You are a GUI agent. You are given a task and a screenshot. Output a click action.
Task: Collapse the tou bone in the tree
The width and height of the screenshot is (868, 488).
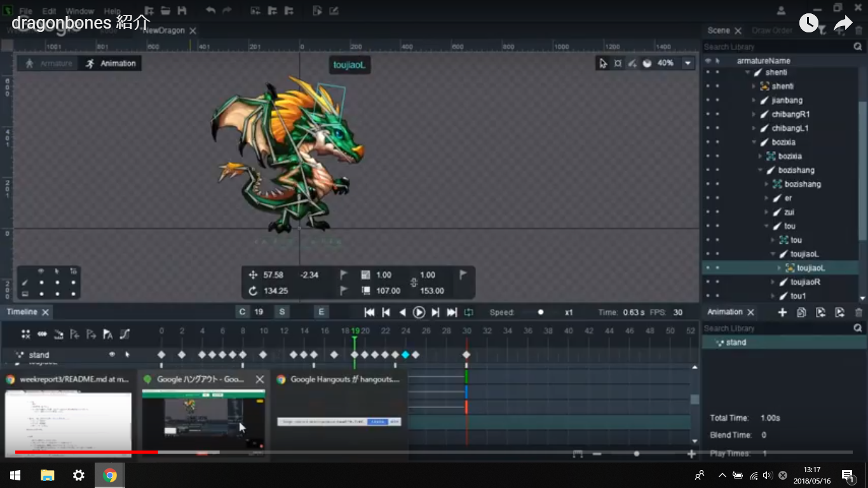[x=768, y=226]
